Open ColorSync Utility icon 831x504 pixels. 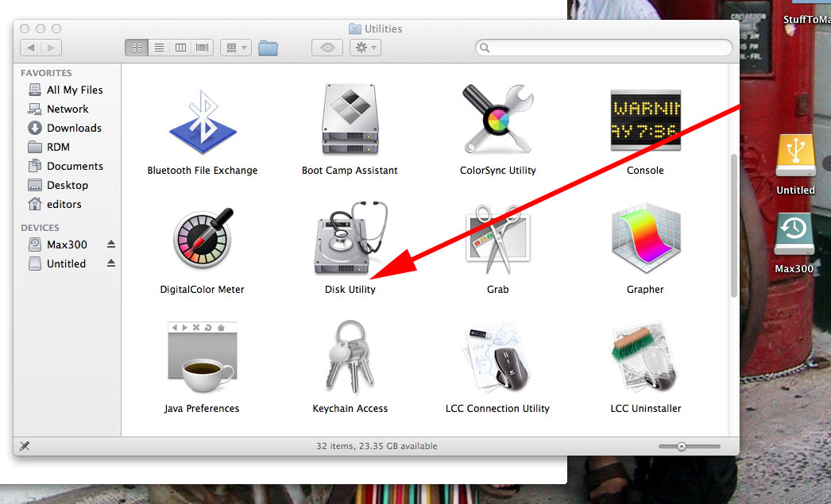497,120
